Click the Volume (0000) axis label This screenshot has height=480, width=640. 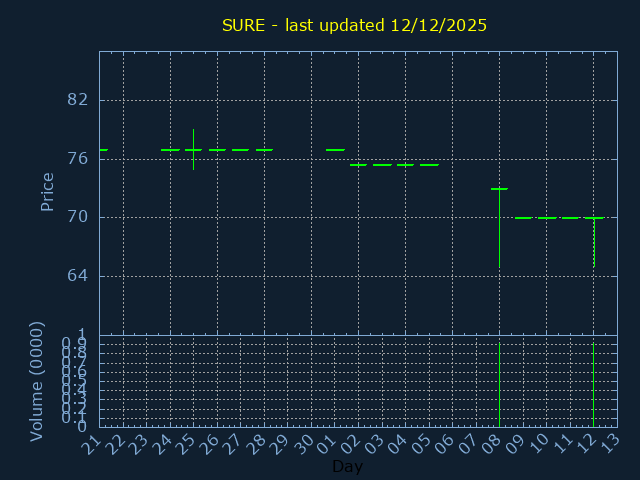[37, 381]
